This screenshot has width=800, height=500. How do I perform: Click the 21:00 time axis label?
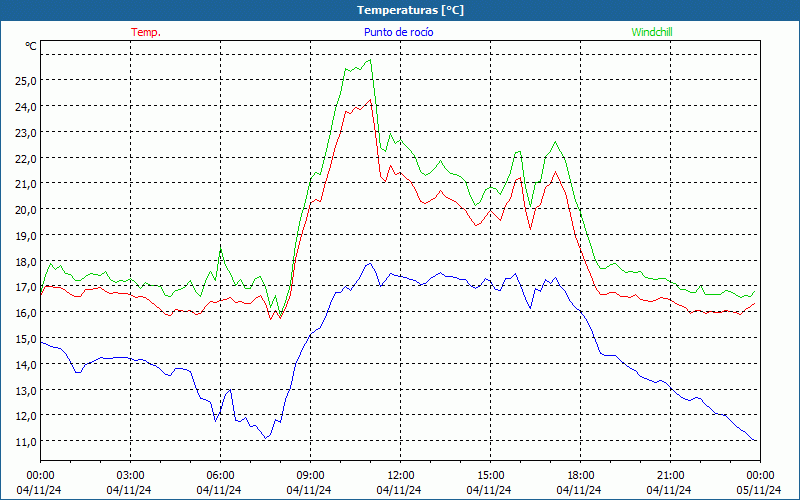coord(670,475)
